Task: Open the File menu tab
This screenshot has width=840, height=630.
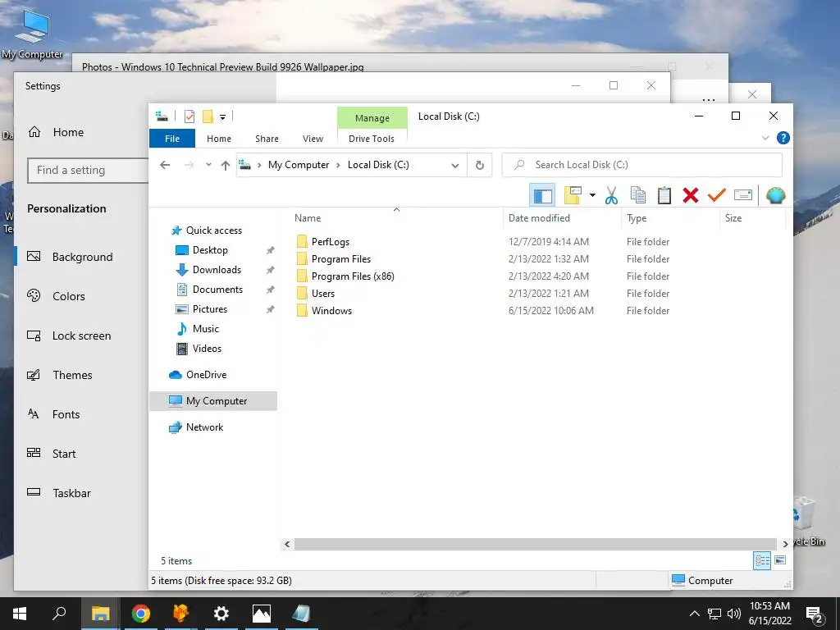Action: pos(172,138)
